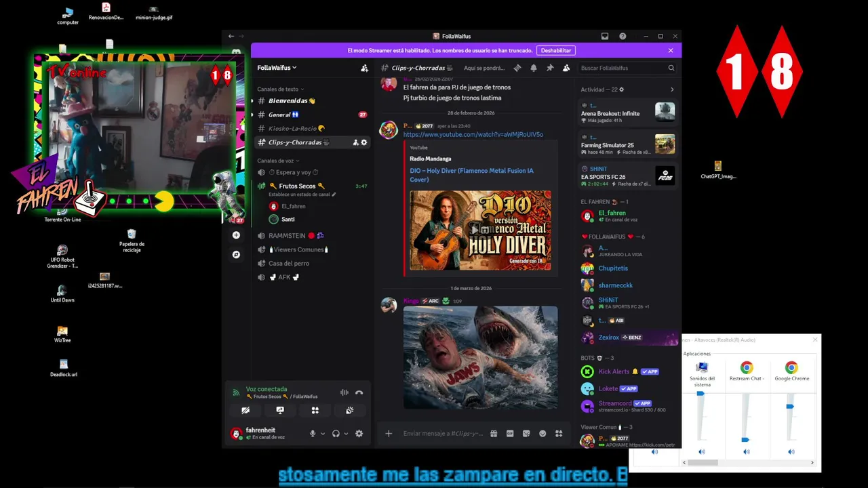The height and width of the screenshot is (488, 868).
Task: Adjust Google Chrome volume slider
Action: coord(790,406)
